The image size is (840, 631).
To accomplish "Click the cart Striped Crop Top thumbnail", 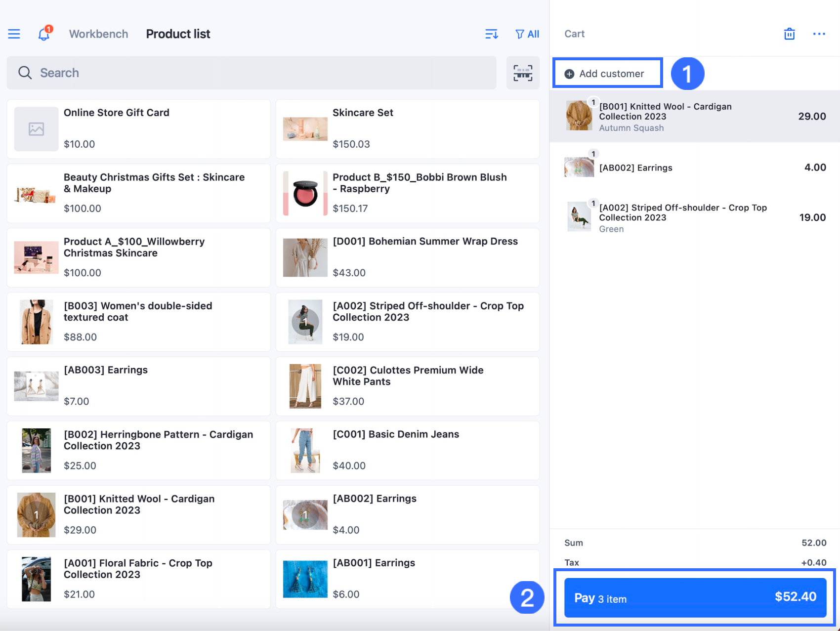I will pos(579,216).
